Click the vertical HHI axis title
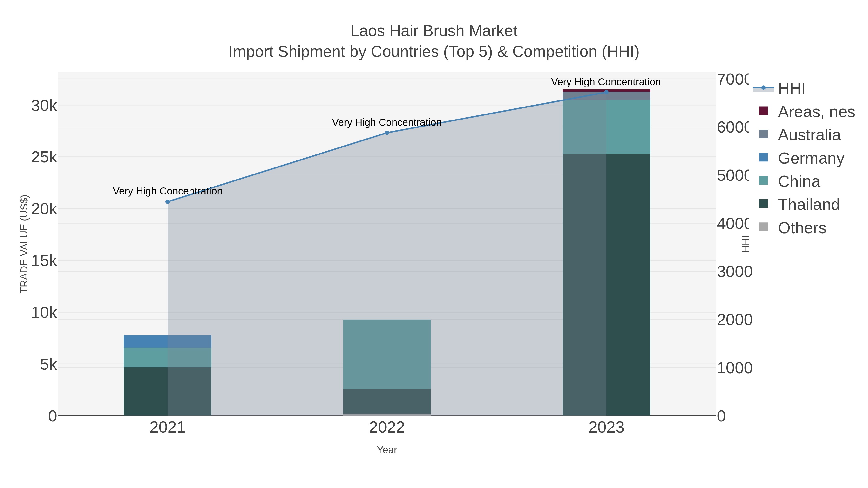This screenshot has height=488, width=868. 745,244
